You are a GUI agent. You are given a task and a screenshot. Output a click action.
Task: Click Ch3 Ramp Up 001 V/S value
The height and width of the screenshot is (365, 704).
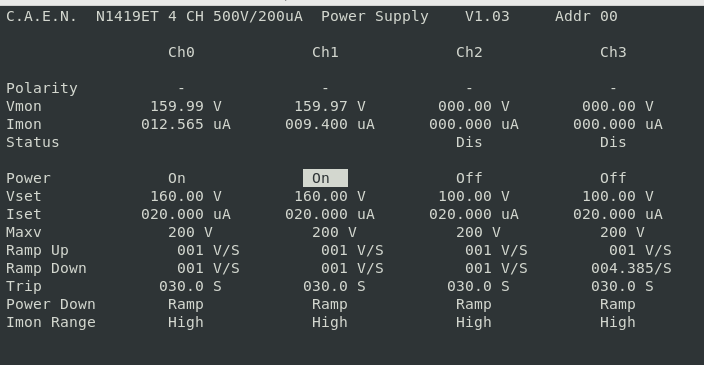[x=640, y=250]
